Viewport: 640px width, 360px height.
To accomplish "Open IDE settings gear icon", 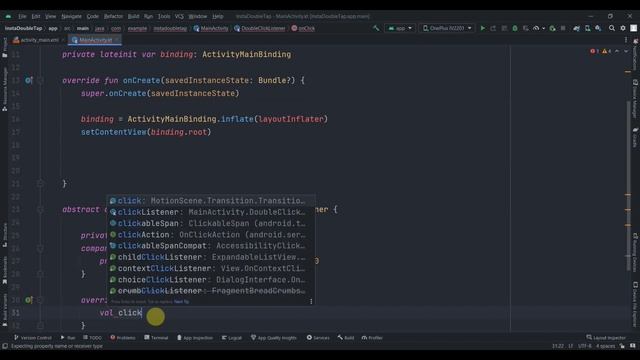I will click(623, 28).
